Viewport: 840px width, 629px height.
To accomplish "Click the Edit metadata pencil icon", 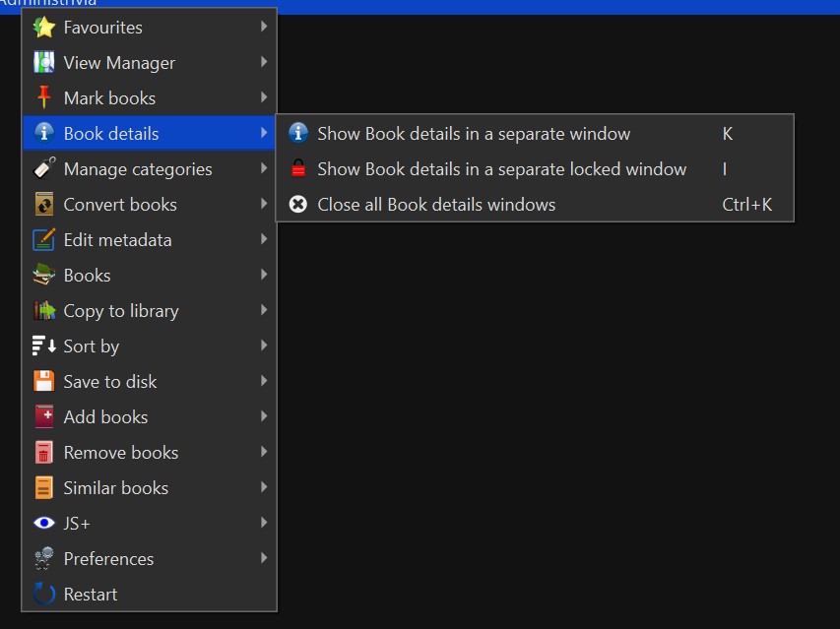I will 44,240.
